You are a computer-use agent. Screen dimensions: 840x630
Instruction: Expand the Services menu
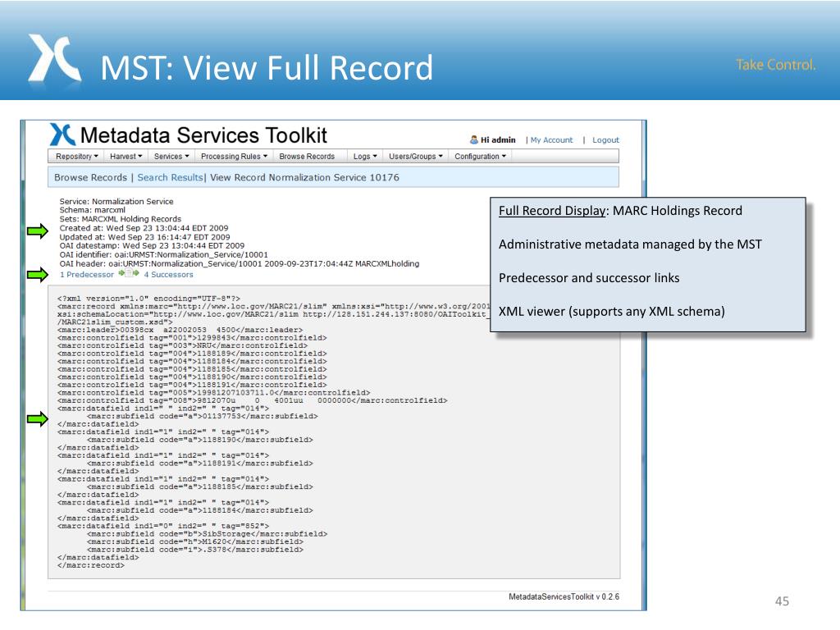pos(171,157)
